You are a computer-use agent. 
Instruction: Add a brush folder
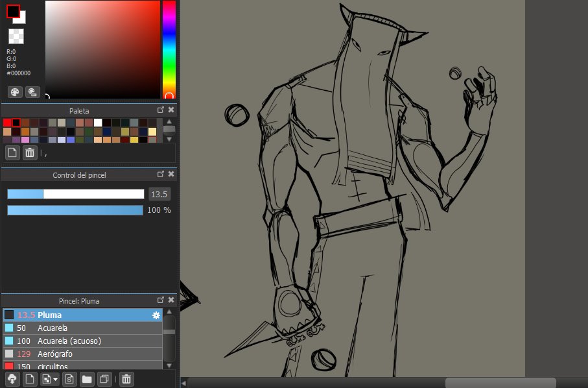[x=87, y=379]
